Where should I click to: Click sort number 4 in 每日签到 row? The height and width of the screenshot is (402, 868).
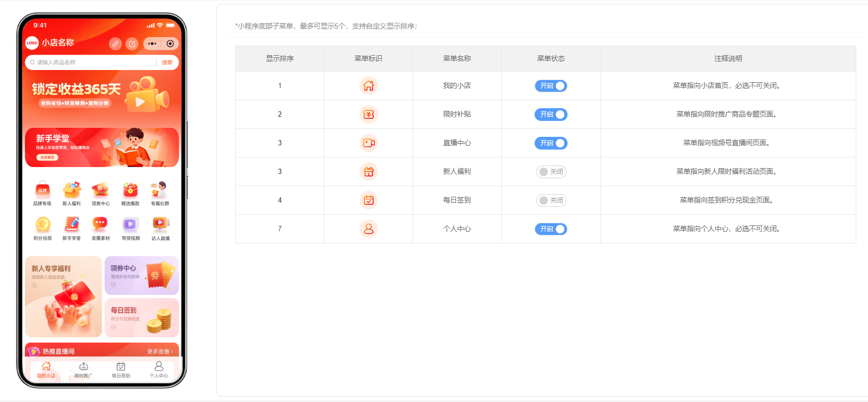(280, 200)
